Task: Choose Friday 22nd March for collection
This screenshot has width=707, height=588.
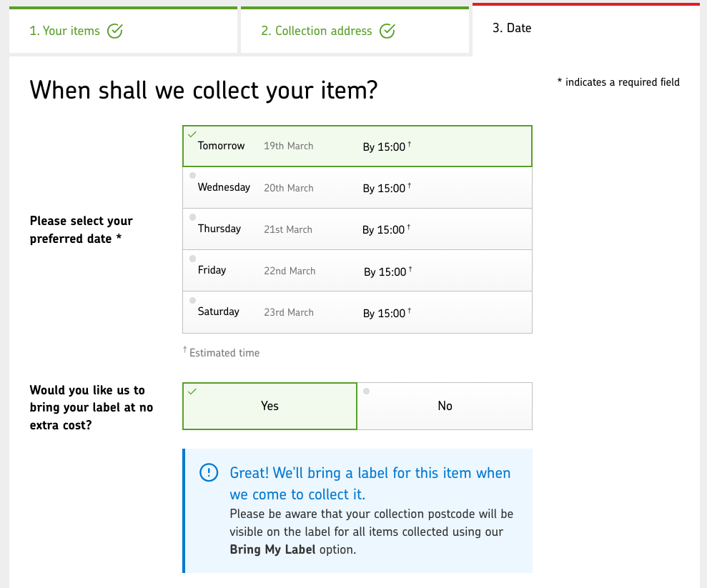Action: click(x=357, y=271)
